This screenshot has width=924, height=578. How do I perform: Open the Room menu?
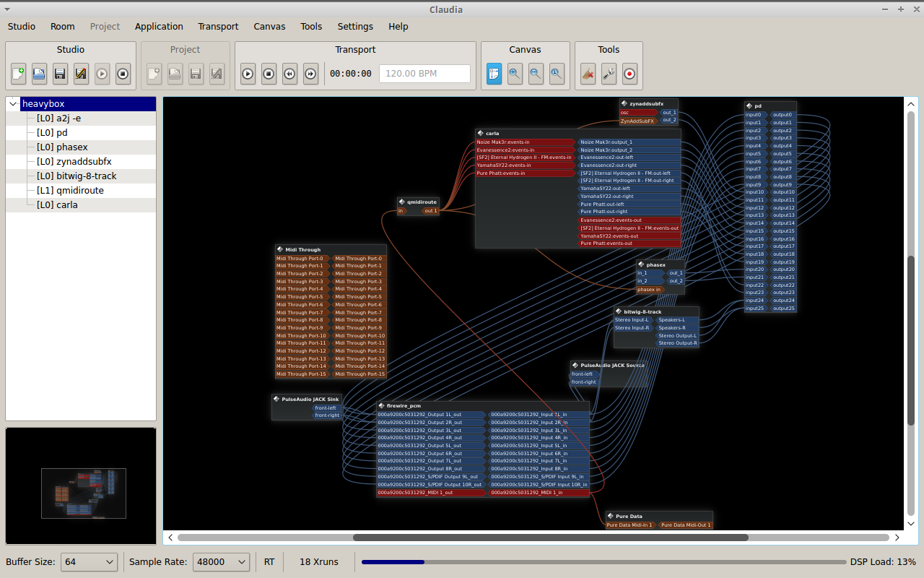63,26
